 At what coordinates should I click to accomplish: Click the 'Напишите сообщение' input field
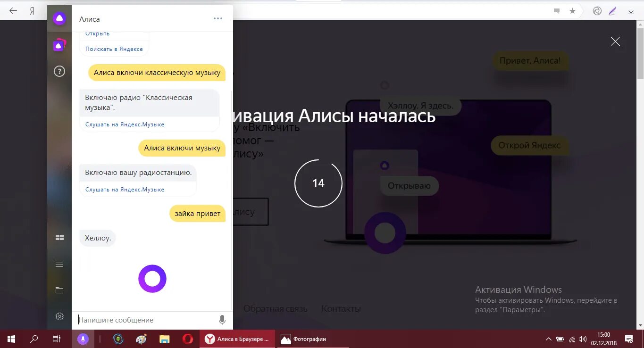pos(146,320)
